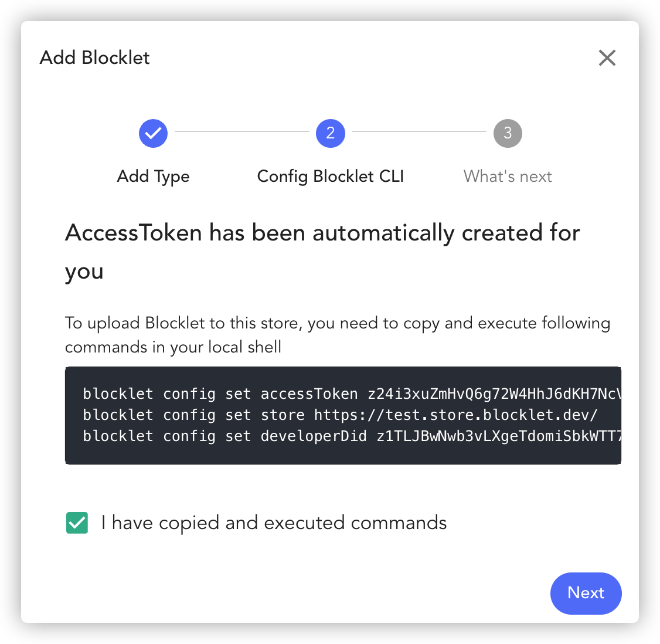
Task: Close the Add Blocklet dialog
Action: point(607,57)
